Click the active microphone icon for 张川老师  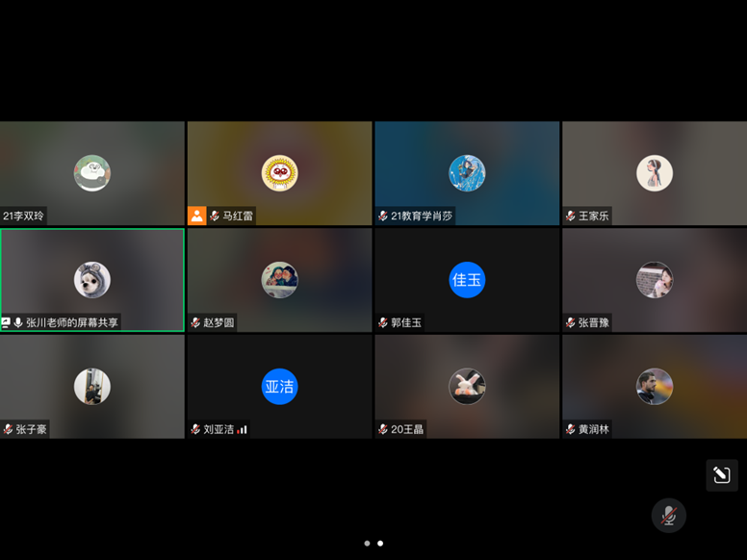(x=18, y=323)
